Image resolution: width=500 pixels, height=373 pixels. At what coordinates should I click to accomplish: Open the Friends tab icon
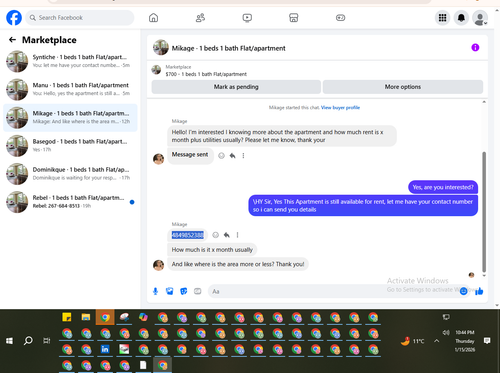200,18
